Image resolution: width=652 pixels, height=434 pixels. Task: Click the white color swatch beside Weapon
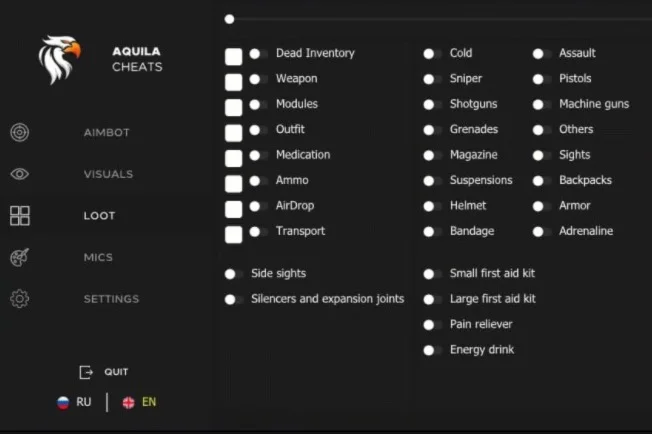[233, 82]
